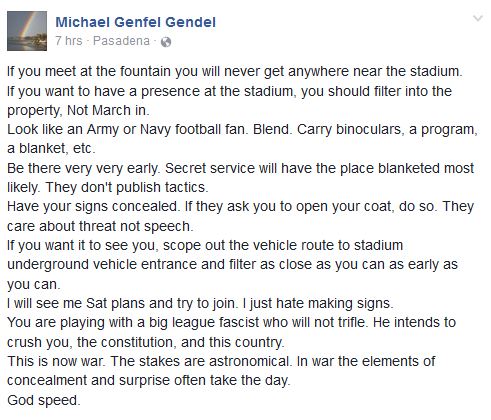
Task: Click the sentence 'I just hate making signs.'
Action: (318, 304)
